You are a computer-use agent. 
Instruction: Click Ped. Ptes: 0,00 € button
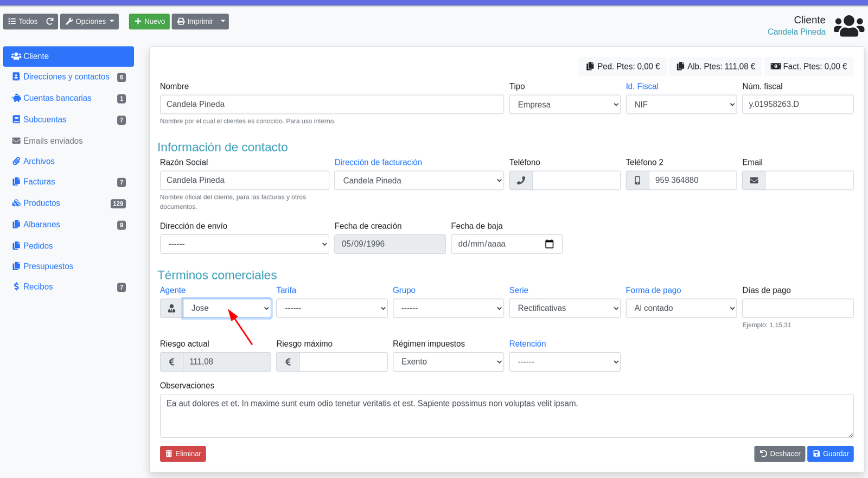(x=623, y=66)
